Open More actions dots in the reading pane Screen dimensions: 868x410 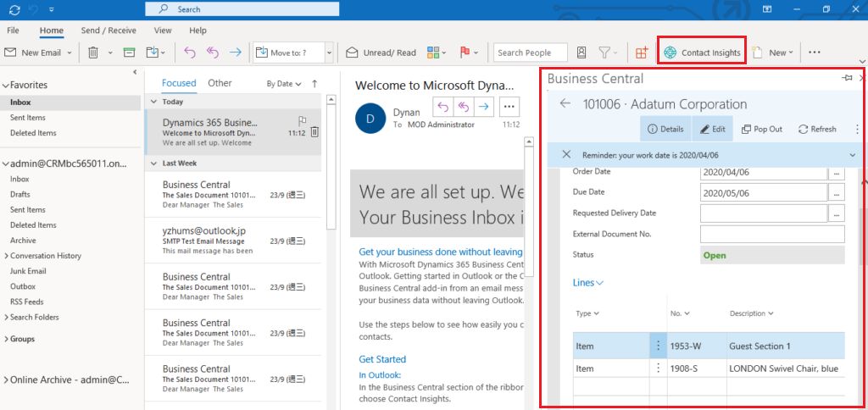click(509, 107)
